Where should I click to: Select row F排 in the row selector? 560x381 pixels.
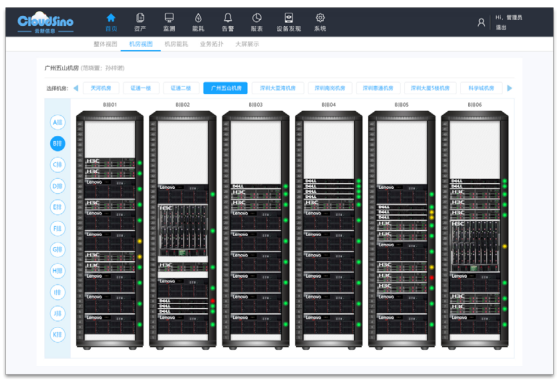tap(58, 229)
